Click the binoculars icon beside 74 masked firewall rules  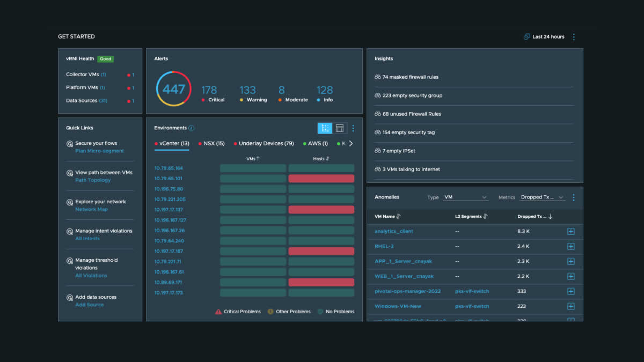(x=378, y=77)
